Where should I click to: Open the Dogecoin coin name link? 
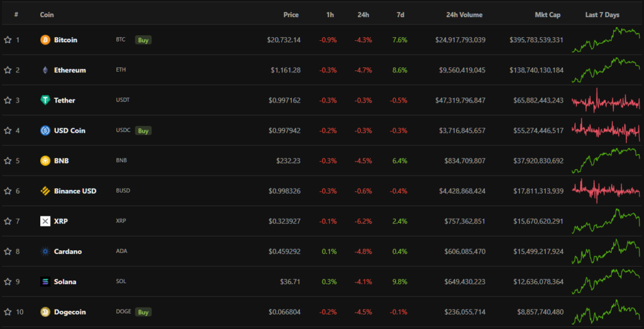coord(70,312)
